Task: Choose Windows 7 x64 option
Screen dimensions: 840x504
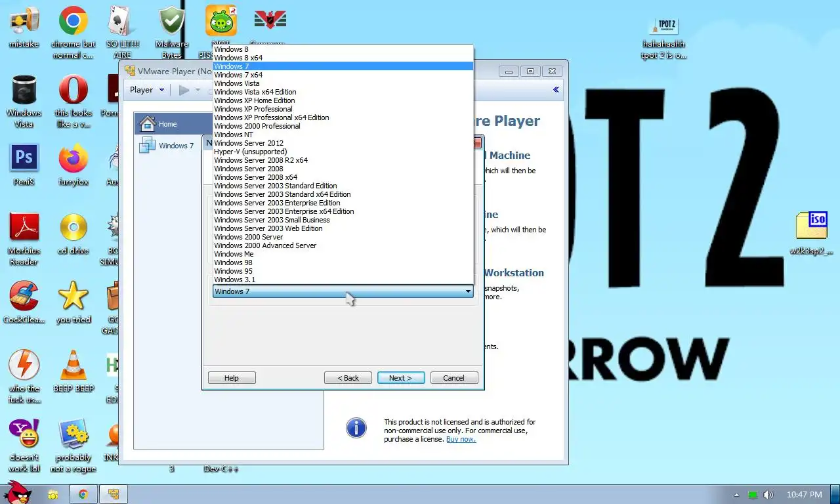Action: click(343, 75)
